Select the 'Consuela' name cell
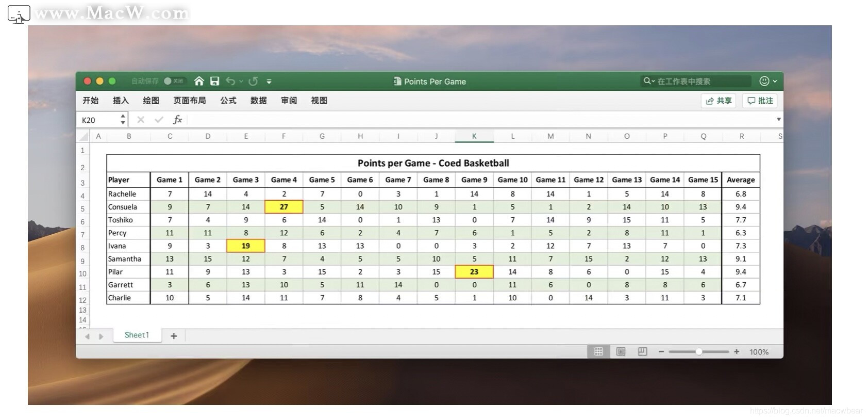Image resolution: width=868 pixels, height=420 pixels. pyautogui.click(x=128, y=207)
